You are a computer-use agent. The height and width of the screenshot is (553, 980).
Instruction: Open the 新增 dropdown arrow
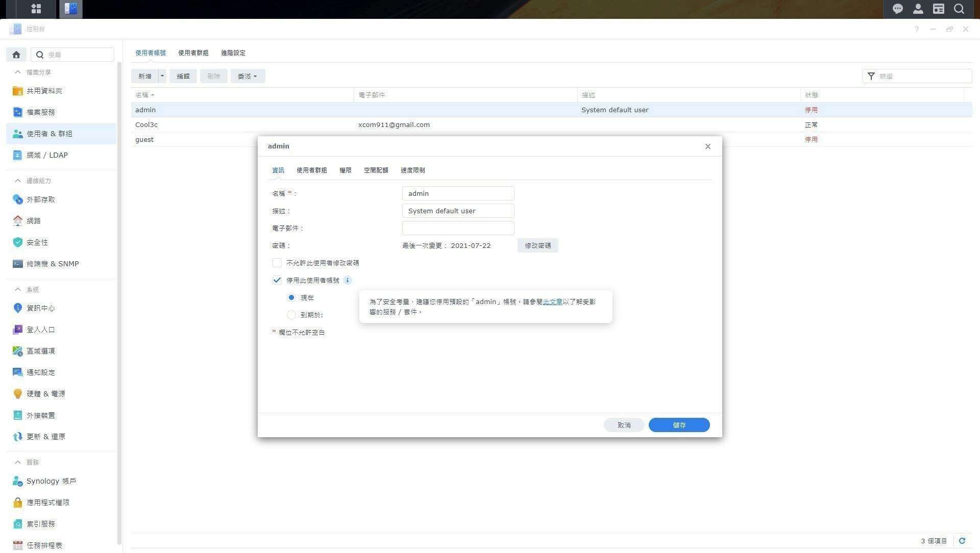tap(162, 76)
